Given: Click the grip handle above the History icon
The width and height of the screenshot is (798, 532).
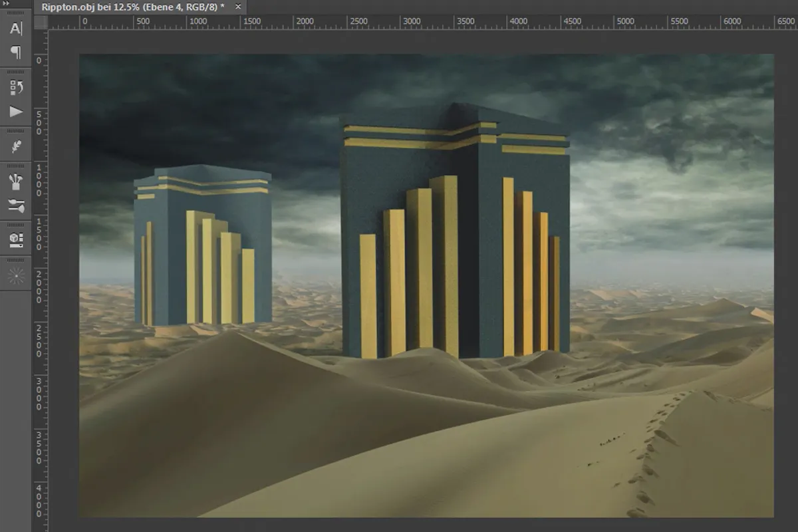Looking at the screenshot, I should pos(16,72).
